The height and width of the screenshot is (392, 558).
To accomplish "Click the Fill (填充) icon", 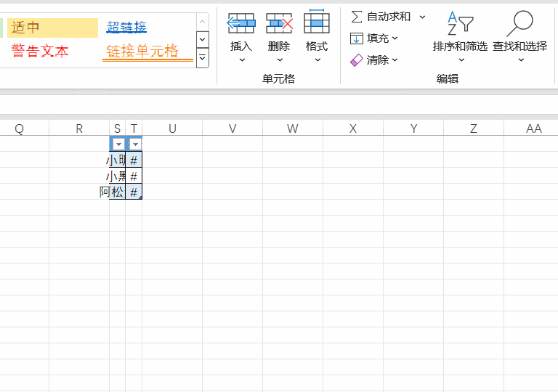I will coord(357,38).
